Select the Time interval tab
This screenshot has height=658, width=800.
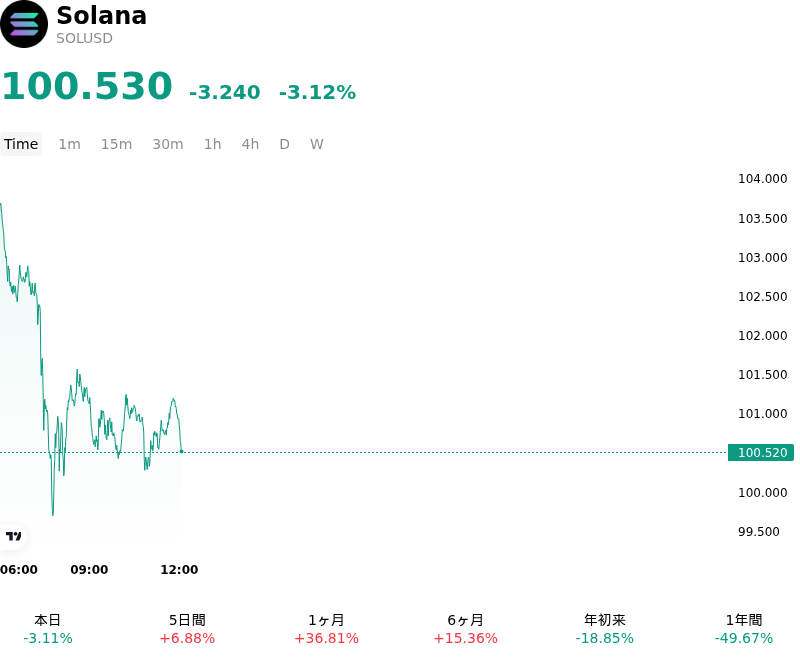(21, 144)
